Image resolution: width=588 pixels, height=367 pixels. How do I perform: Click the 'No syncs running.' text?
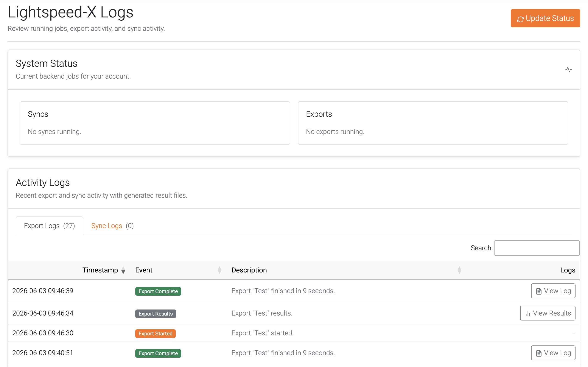(54, 132)
